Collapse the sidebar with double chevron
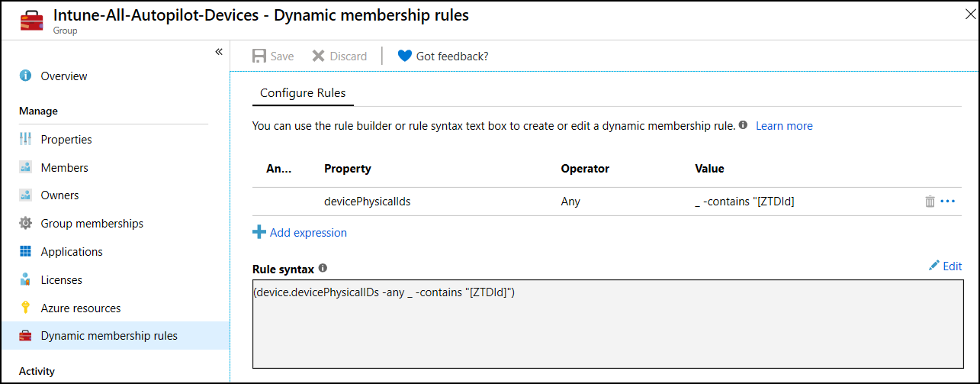The image size is (980, 384). [218, 52]
